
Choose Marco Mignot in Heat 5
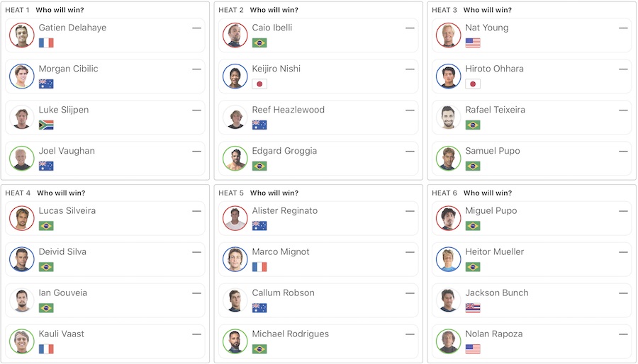(319, 259)
